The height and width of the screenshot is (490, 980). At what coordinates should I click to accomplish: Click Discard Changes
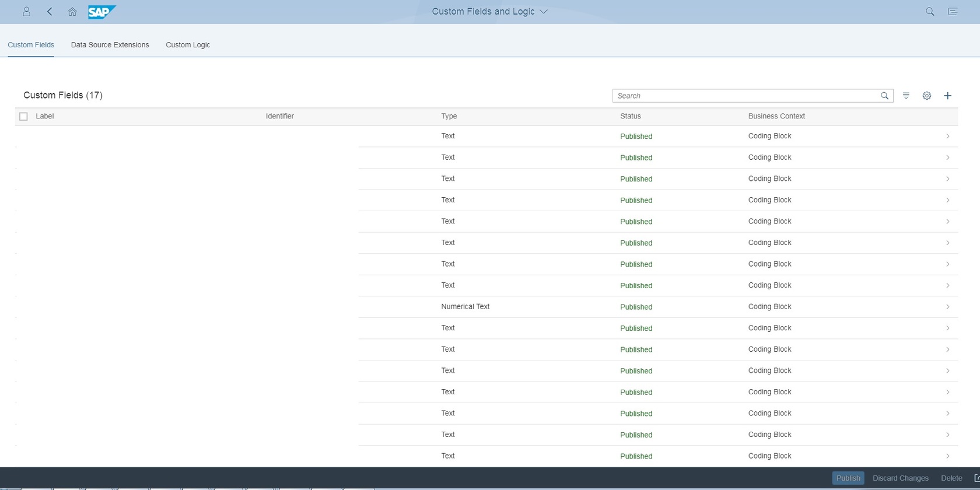click(x=901, y=478)
